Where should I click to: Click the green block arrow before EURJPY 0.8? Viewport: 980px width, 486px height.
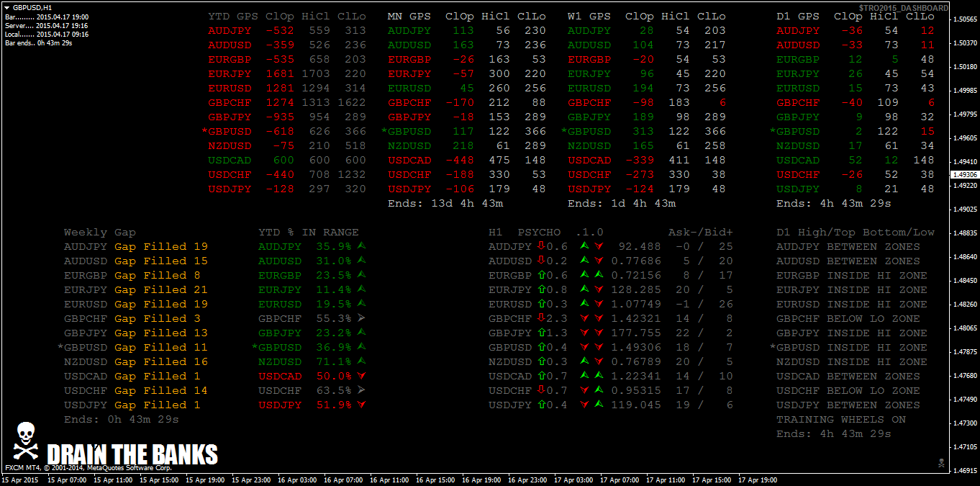point(542,289)
